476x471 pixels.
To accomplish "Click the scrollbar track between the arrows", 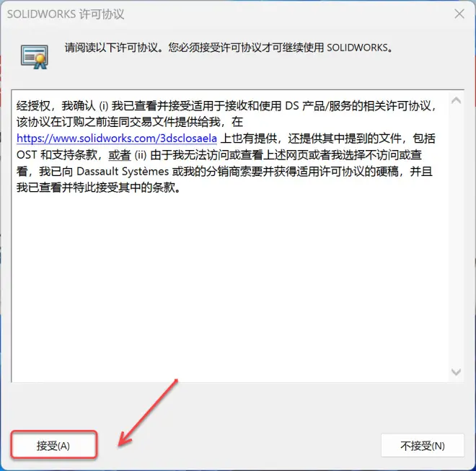I will pyautogui.click(x=456, y=237).
